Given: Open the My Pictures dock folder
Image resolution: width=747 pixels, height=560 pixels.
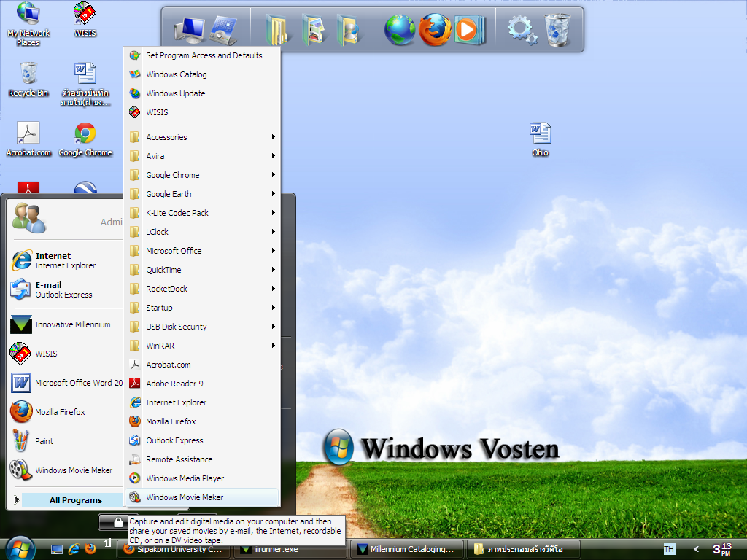Looking at the screenshot, I should [x=312, y=30].
